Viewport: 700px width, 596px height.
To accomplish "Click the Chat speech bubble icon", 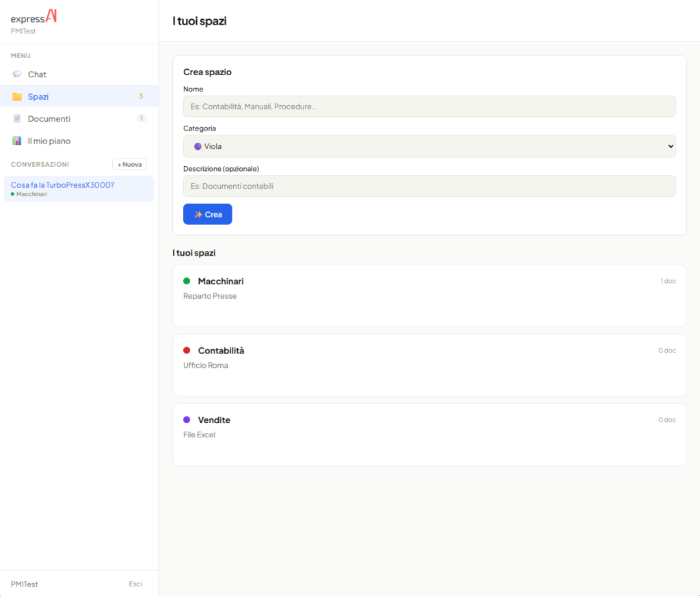I will [17, 74].
